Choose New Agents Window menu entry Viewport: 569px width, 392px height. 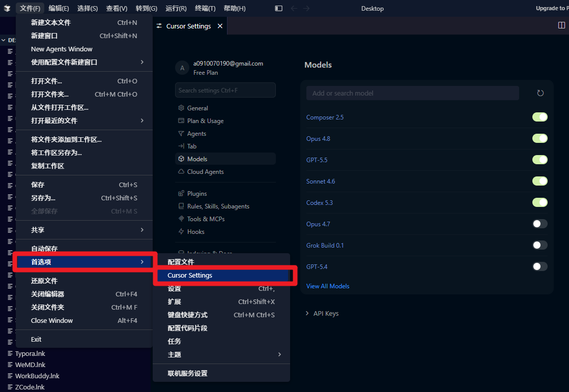coord(84,49)
